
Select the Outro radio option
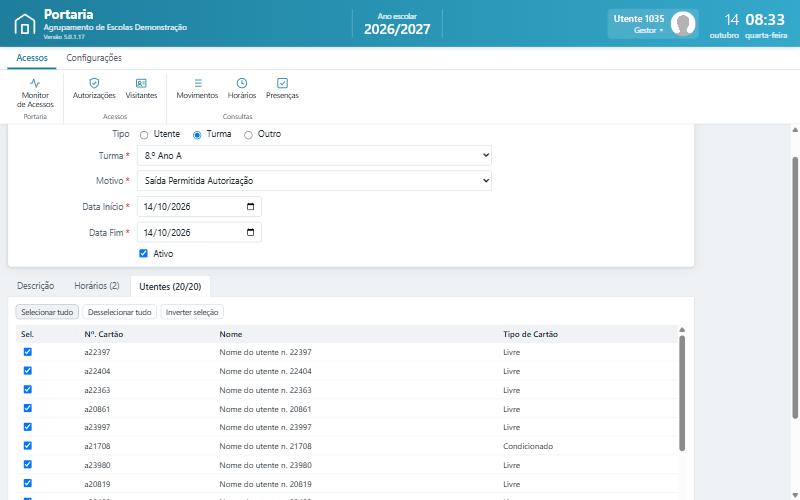tap(248, 135)
